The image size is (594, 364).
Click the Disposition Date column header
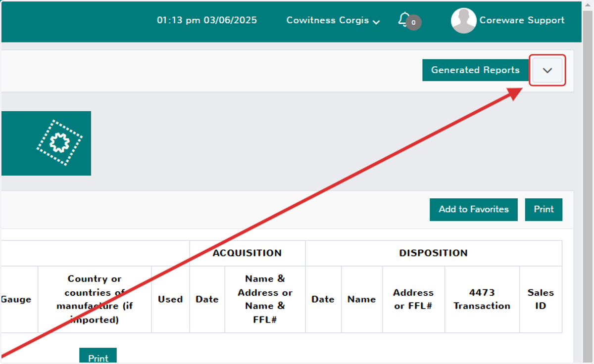click(x=323, y=299)
